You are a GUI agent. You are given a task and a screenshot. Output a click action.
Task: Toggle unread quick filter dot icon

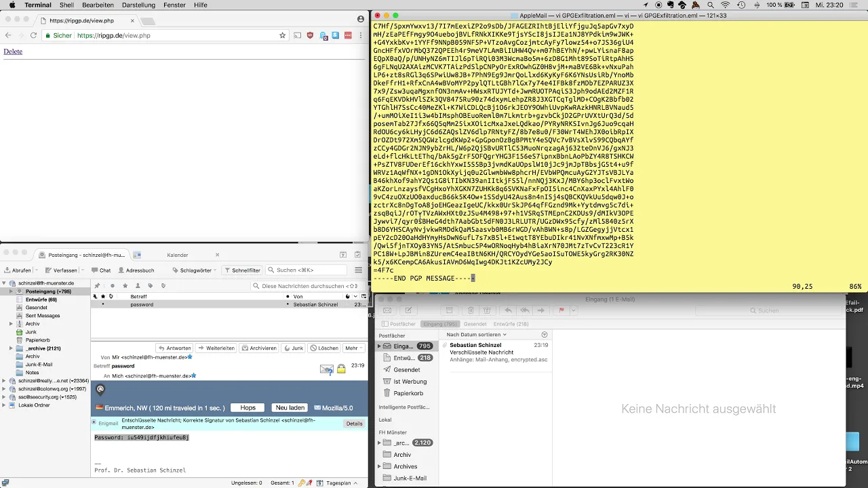[112, 285]
